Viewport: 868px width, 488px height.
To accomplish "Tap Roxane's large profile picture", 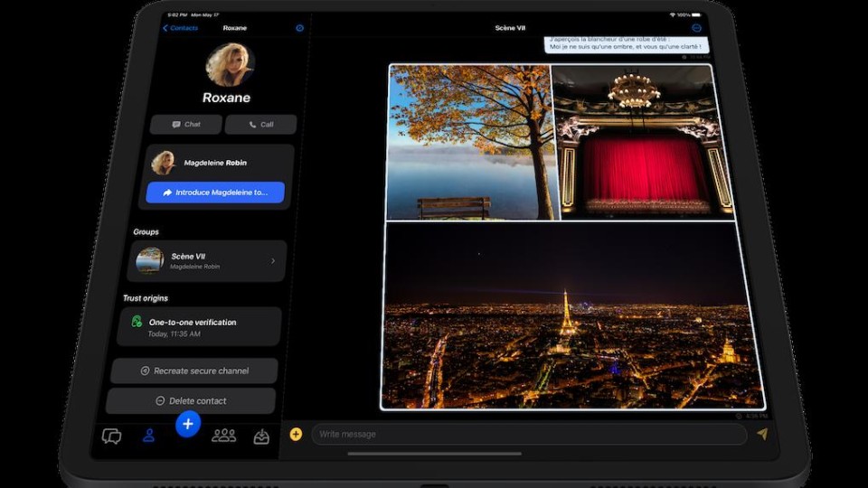I will [x=230, y=65].
